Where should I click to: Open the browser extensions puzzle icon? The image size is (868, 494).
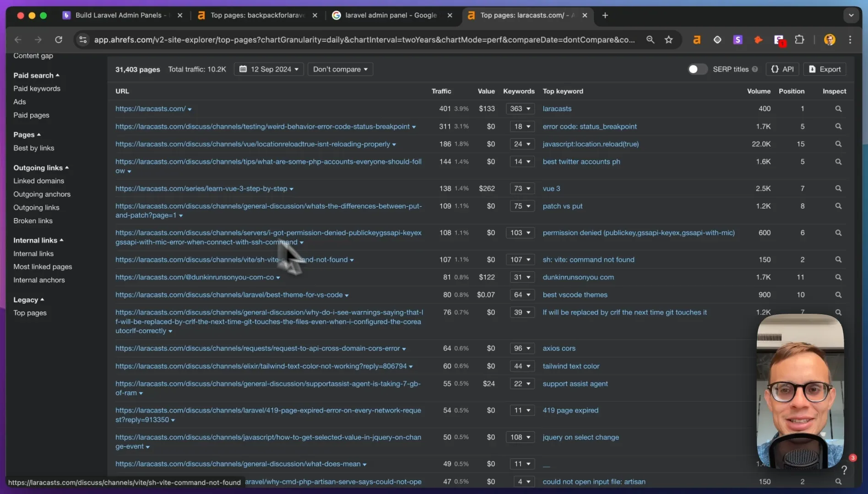pyautogui.click(x=799, y=40)
